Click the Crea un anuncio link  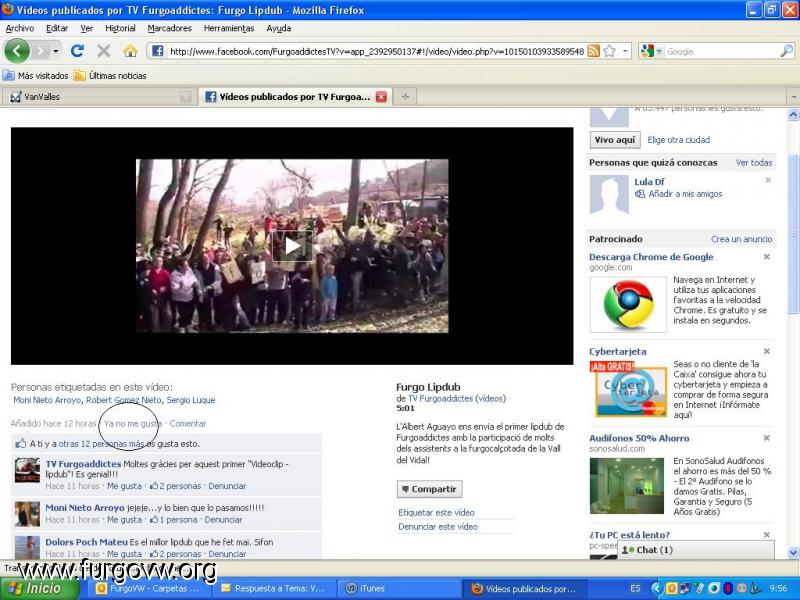click(741, 239)
